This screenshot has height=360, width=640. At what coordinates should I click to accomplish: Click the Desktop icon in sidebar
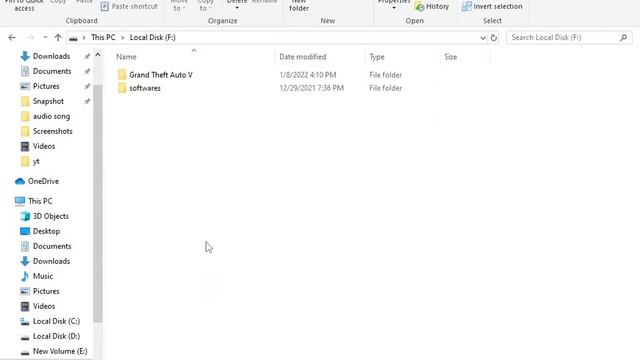point(25,231)
